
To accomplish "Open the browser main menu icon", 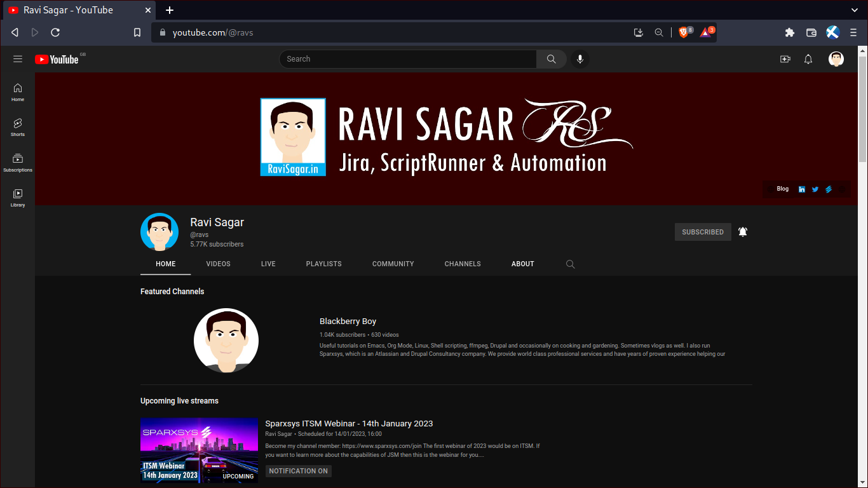I will click(x=853, y=32).
